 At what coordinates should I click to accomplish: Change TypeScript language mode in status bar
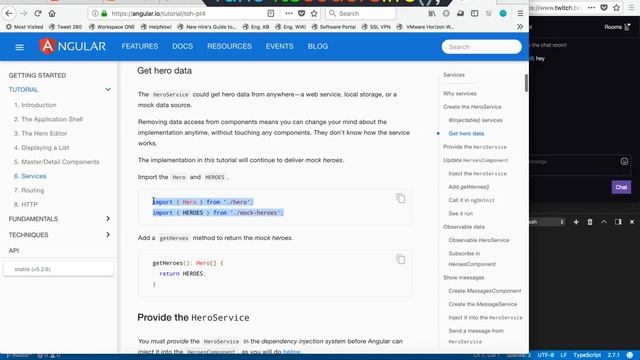[587, 355]
